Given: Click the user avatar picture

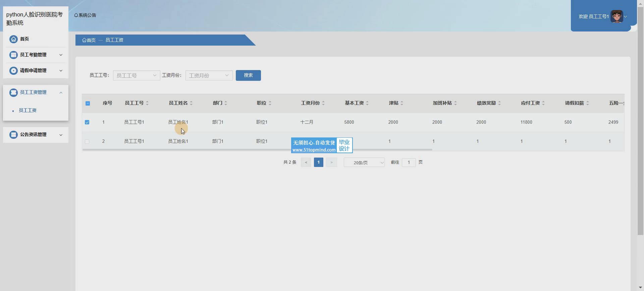Looking at the screenshot, I should [x=616, y=16].
